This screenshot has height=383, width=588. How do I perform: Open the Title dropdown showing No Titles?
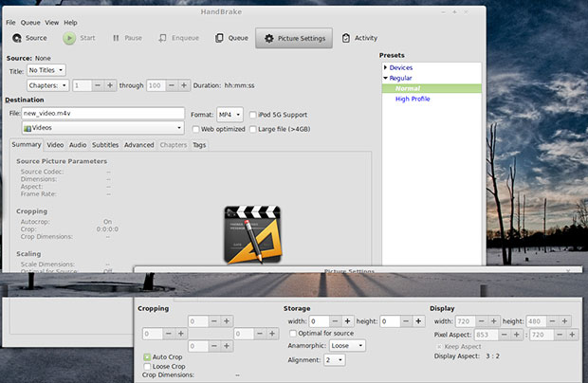46,70
